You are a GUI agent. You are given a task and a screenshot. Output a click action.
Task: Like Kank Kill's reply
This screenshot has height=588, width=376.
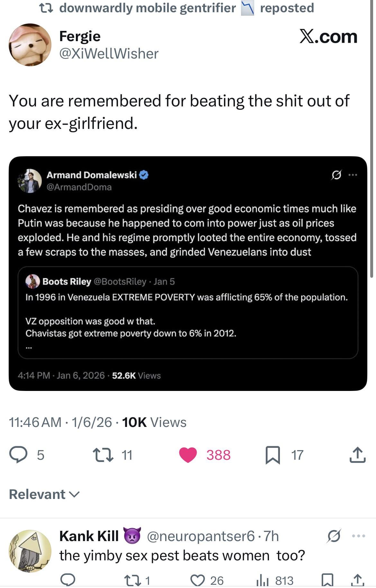[x=197, y=580]
